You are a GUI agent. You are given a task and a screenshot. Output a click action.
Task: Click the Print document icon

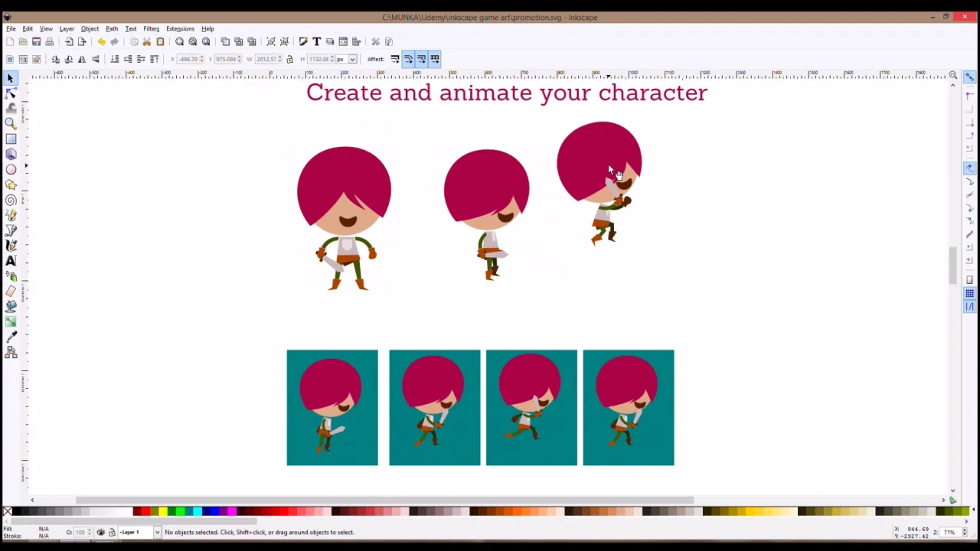[x=50, y=42]
